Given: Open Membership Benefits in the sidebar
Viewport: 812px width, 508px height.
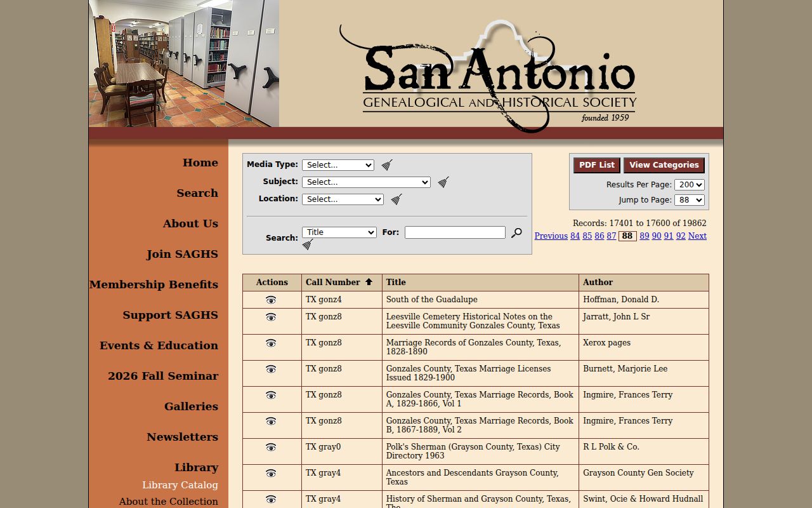Looking at the screenshot, I should point(154,284).
